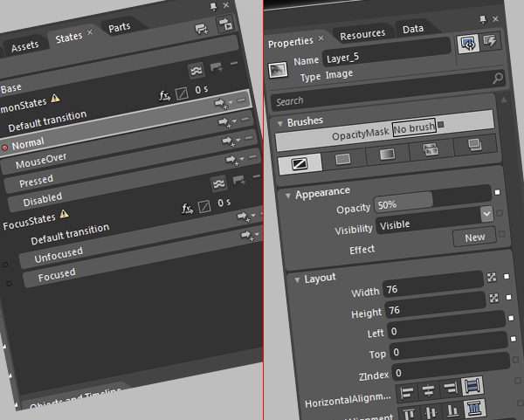The width and height of the screenshot is (524, 420).
Task: Collapse the Layout section
Action: 297,280
